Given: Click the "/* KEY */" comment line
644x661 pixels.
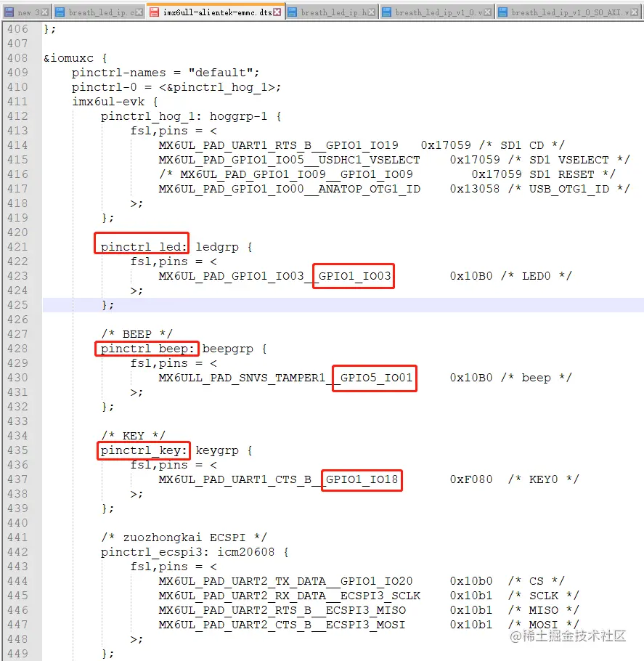Looking at the screenshot, I should (x=134, y=436).
